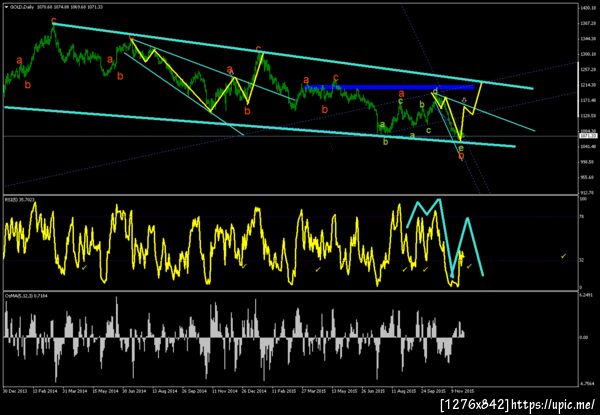Open the chart menu triangle beside GOLD,Daily

[6, 7]
